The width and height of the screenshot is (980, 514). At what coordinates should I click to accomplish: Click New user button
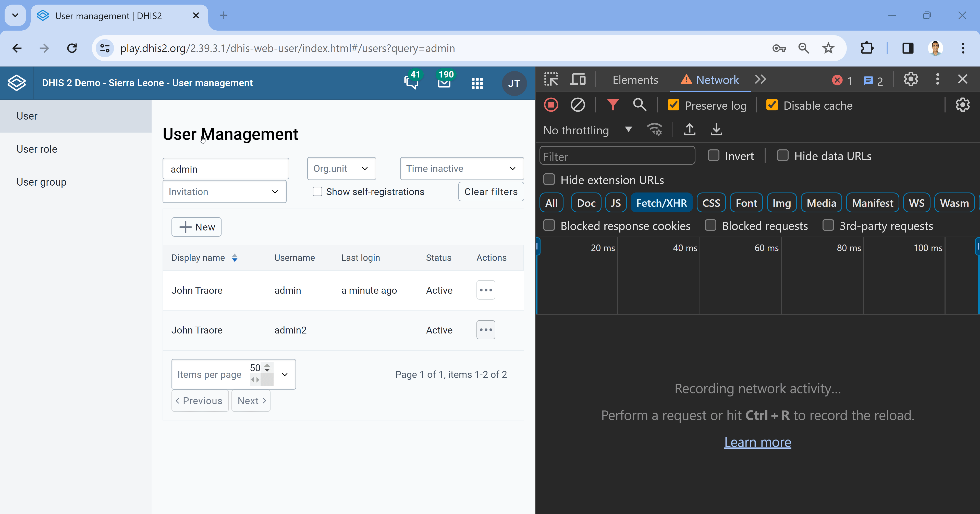coord(196,227)
